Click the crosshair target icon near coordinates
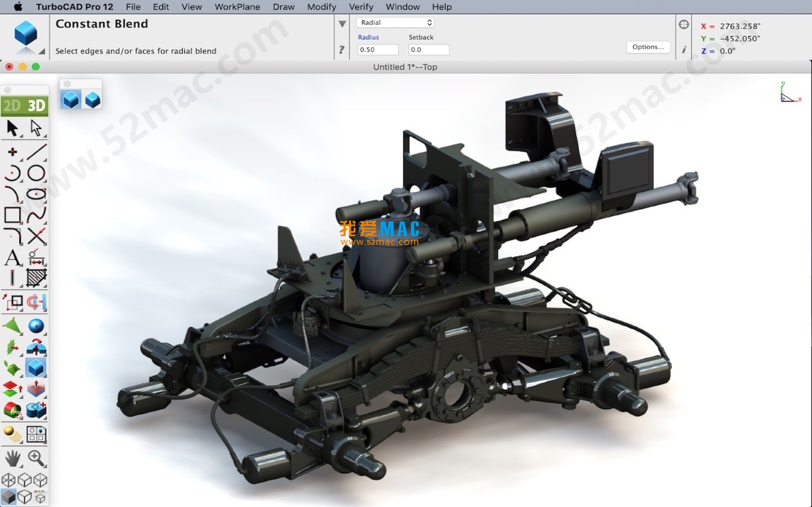 (684, 24)
